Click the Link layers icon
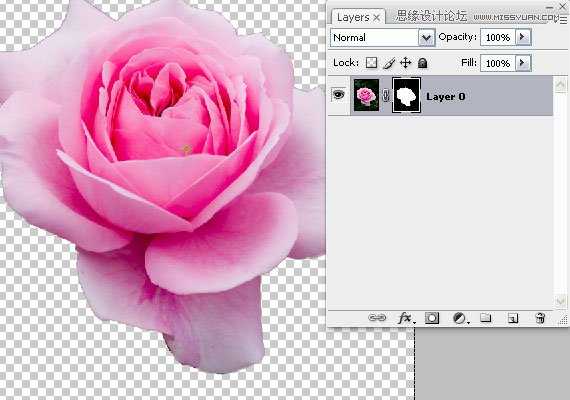The image size is (570, 400). 377,318
